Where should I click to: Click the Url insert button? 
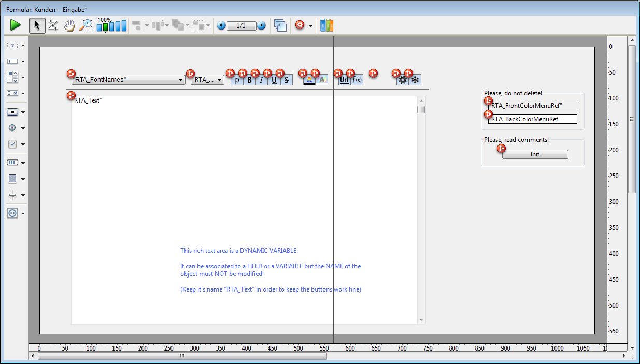click(344, 80)
